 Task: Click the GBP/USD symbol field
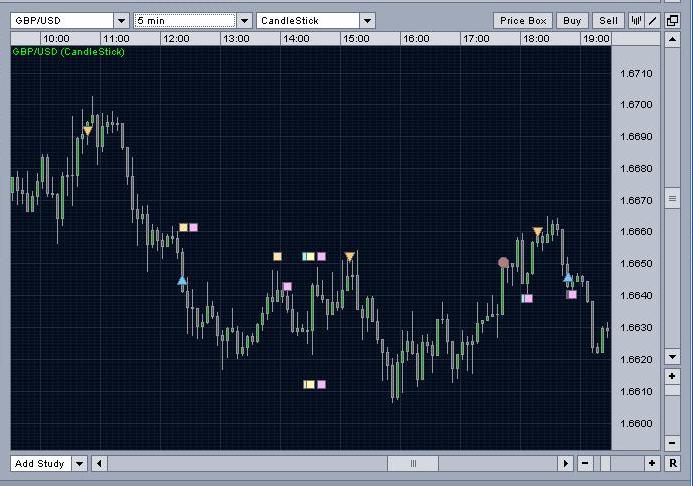pos(62,21)
